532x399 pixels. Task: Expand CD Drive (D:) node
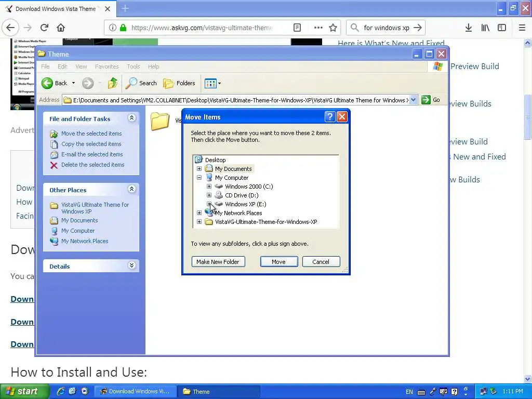click(x=209, y=195)
